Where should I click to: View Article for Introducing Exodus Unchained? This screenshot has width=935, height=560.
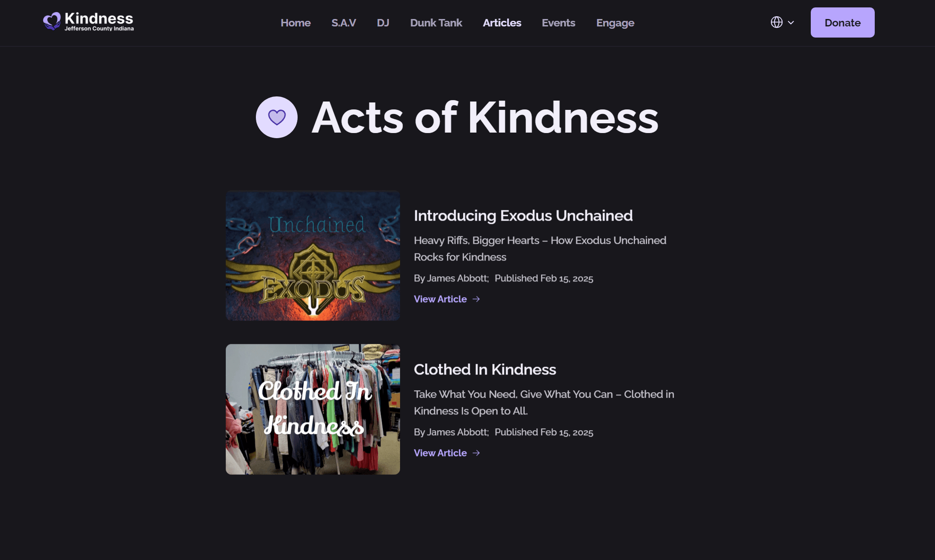(440, 299)
